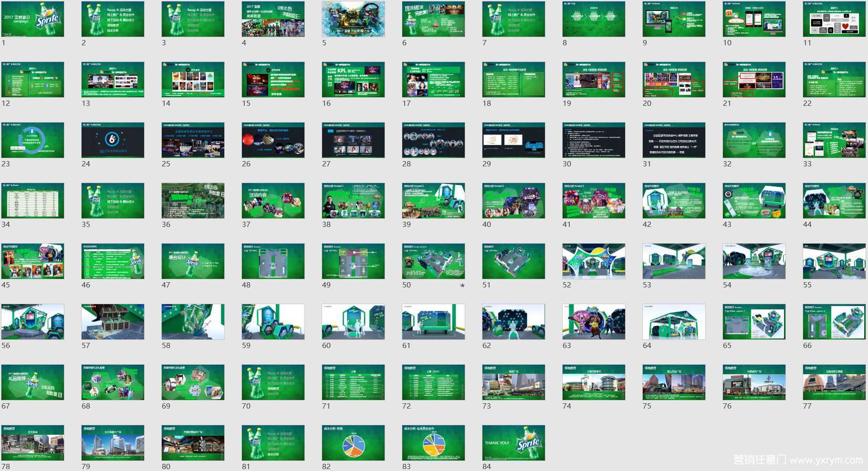868x471 pixels.
Task: Choose slide 38 thread 1 thumbnail
Action: [x=353, y=201]
